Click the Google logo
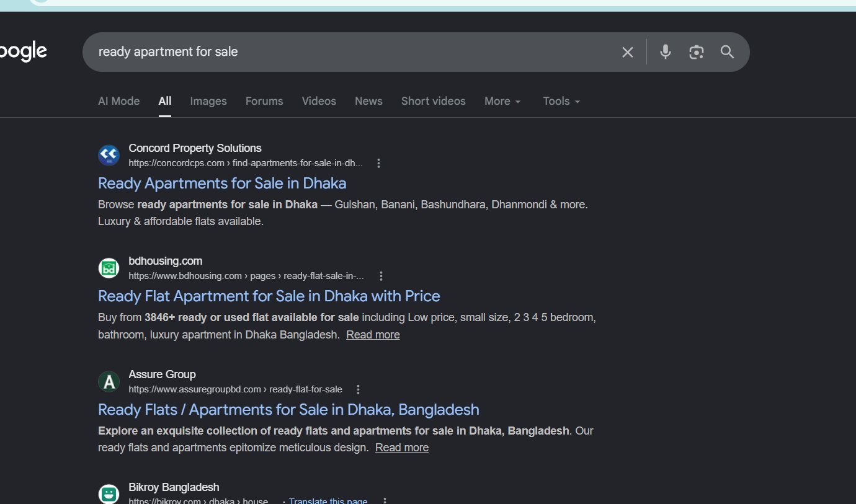 (24, 51)
